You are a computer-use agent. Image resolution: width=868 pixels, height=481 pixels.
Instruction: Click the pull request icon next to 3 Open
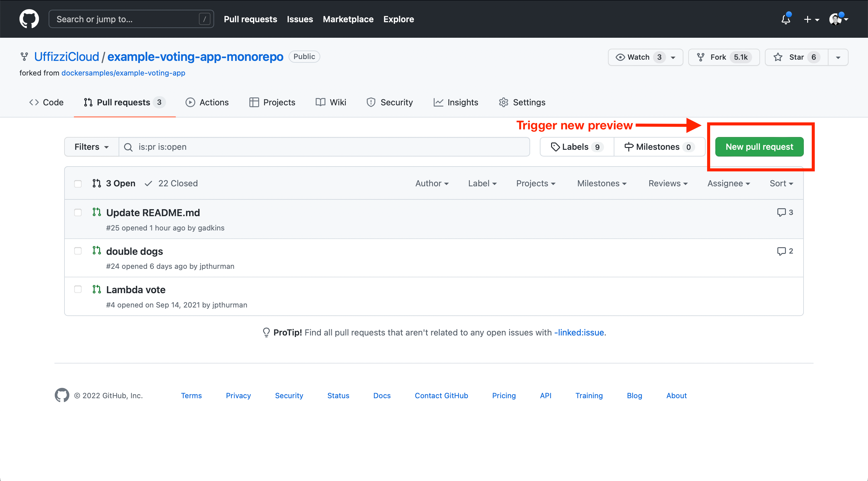coord(97,183)
